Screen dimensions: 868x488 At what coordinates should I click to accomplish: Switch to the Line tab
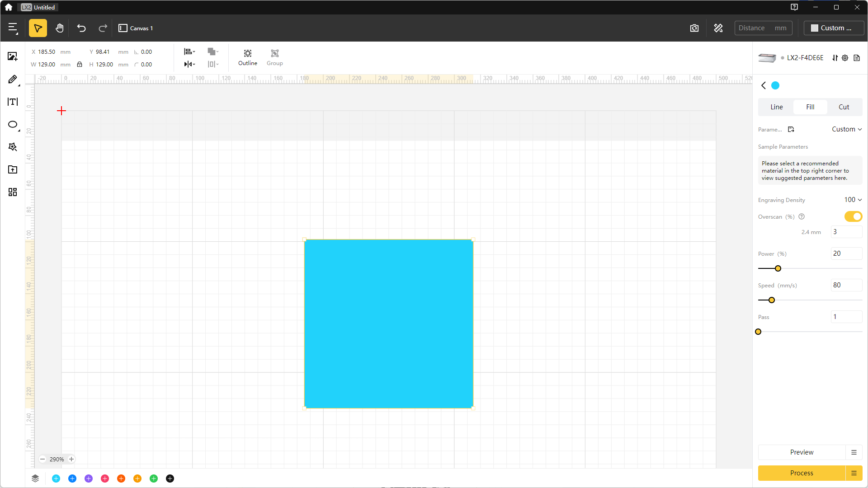pos(777,107)
